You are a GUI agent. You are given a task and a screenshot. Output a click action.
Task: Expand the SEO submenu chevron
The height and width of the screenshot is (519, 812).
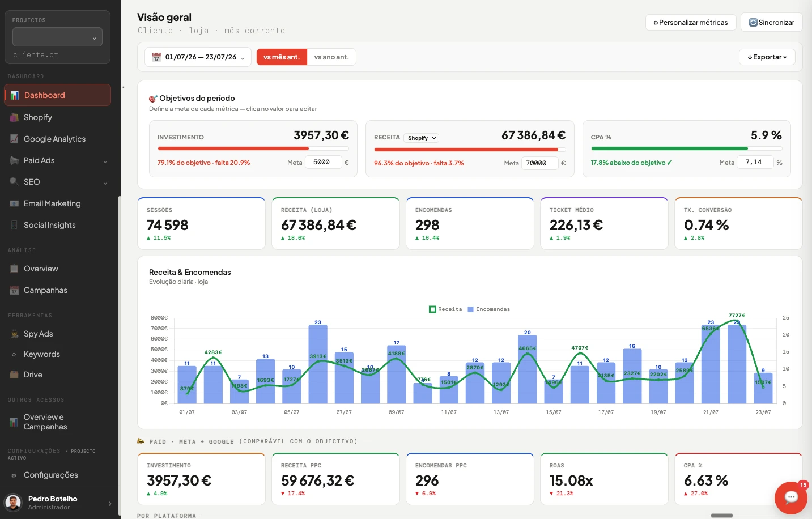[105, 184]
